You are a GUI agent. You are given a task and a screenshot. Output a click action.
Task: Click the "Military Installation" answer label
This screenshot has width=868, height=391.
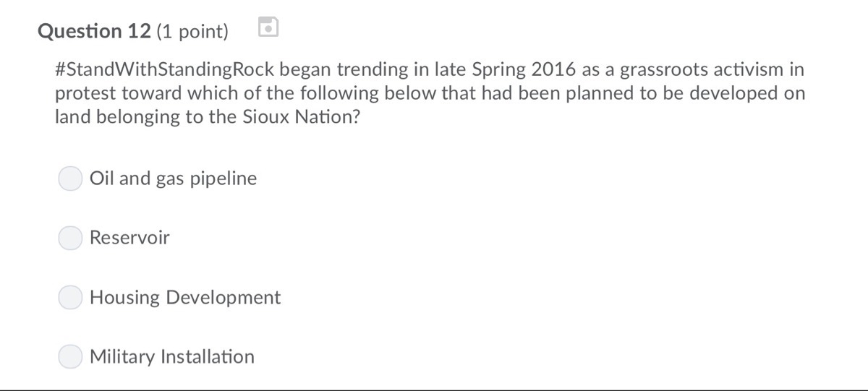point(172,356)
